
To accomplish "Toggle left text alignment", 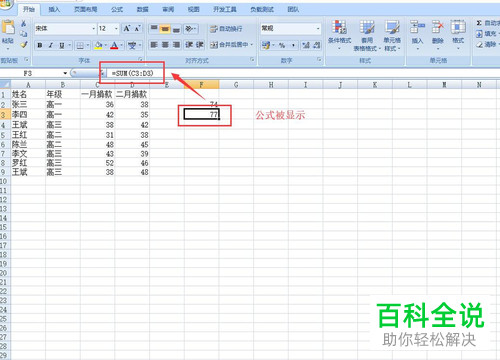I will click(154, 45).
